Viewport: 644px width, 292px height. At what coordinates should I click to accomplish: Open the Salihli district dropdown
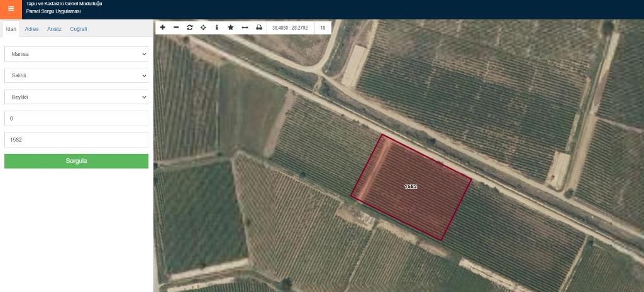(x=76, y=75)
